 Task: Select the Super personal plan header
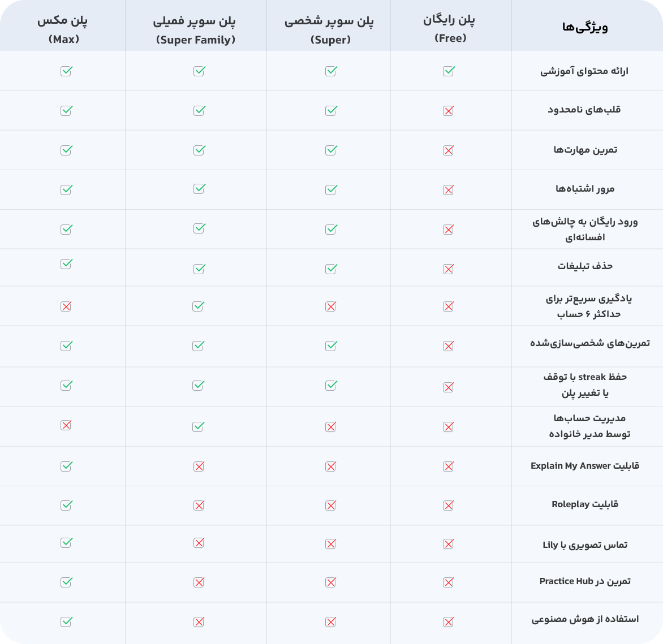tap(329, 29)
